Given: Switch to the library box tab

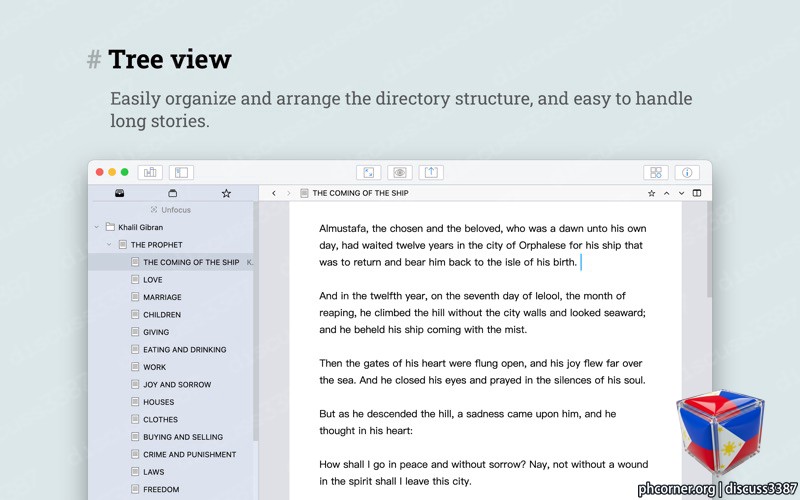Looking at the screenshot, I should pyautogui.click(x=119, y=193).
